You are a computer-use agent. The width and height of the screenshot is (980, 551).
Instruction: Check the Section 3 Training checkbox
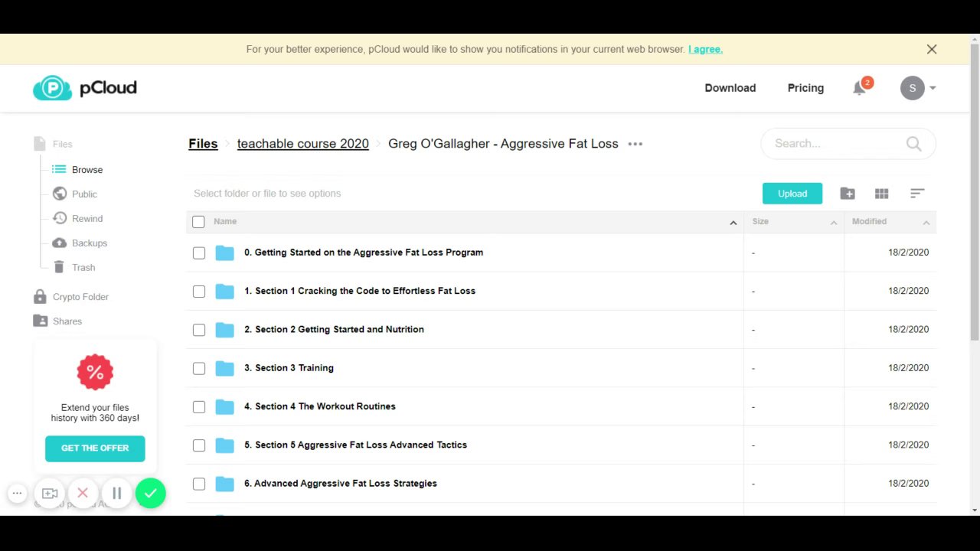click(x=199, y=368)
